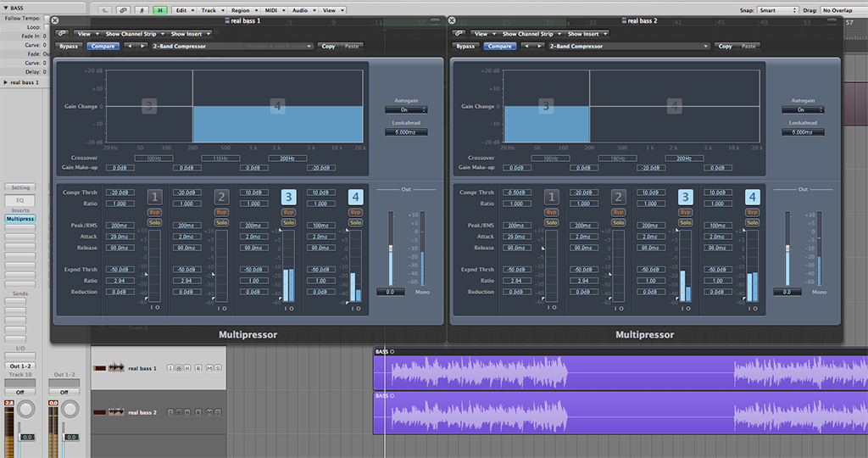Screen dimensions: 868x458
Task: Check the Follow Tempo checkbox
Action: pos(47,19)
